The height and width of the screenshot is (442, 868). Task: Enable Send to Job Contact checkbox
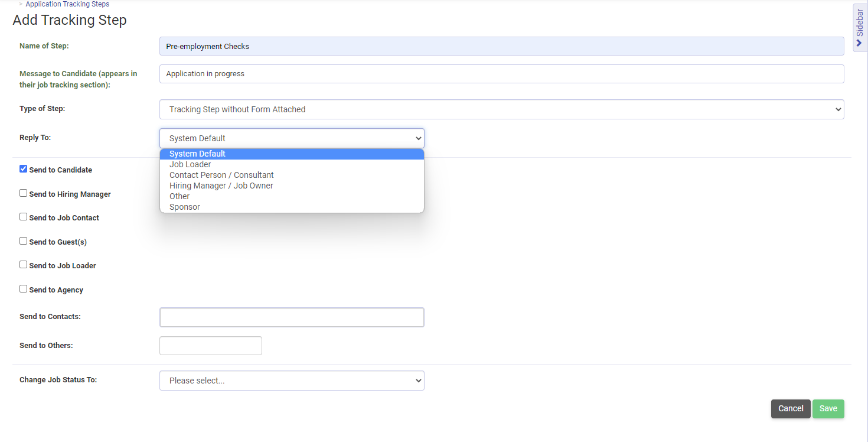tap(24, 217)
